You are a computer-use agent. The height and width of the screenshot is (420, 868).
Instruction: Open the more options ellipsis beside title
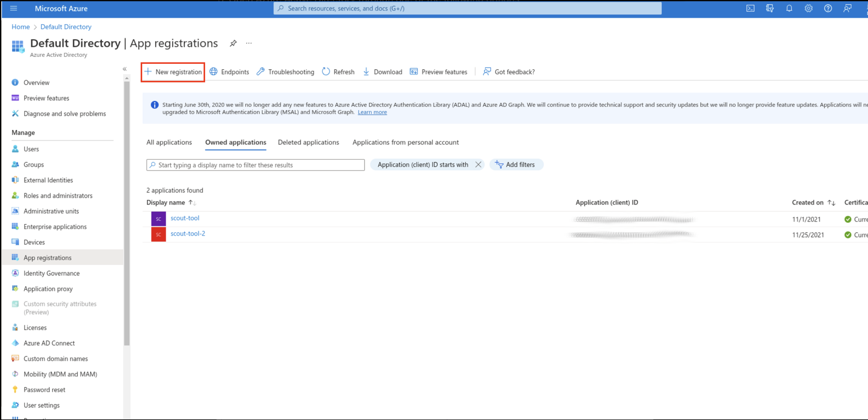pos(249,43)
